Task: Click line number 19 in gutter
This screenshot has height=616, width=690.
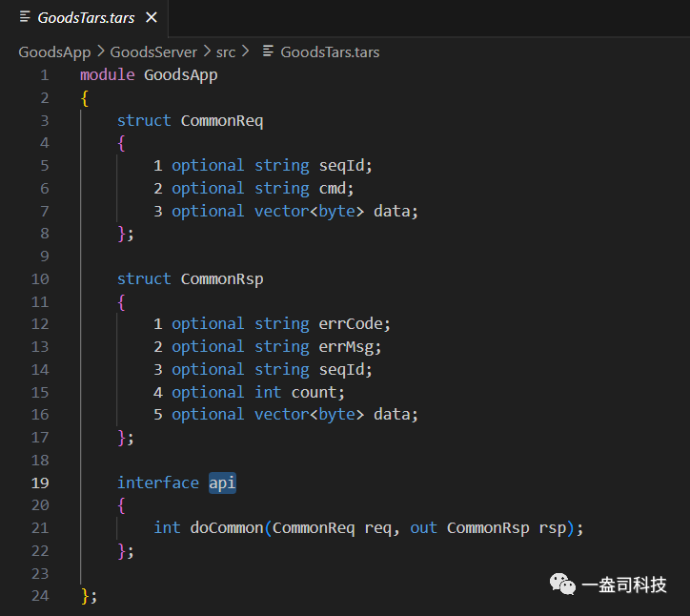Action: pyautogui.click(x=40, y=483)
